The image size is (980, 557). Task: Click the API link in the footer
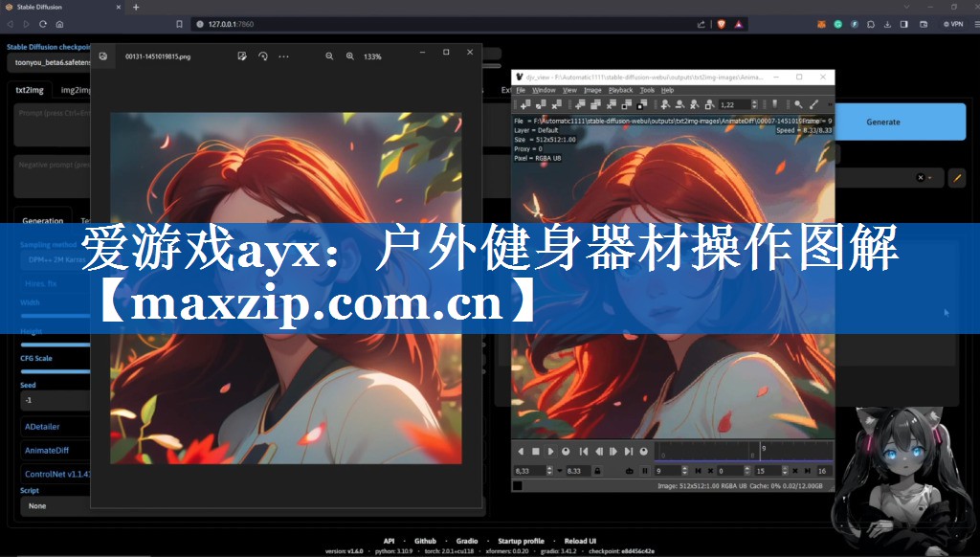(x=389, y=541)
